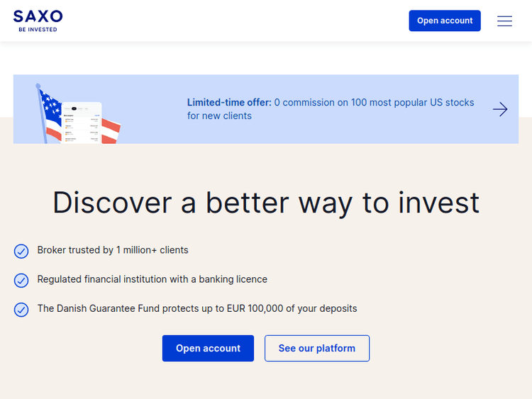Click 'for new clients' in the offer banner
The height and width of the screenshot is (399, 532).
pyautogui.click(x=219, y=116)
